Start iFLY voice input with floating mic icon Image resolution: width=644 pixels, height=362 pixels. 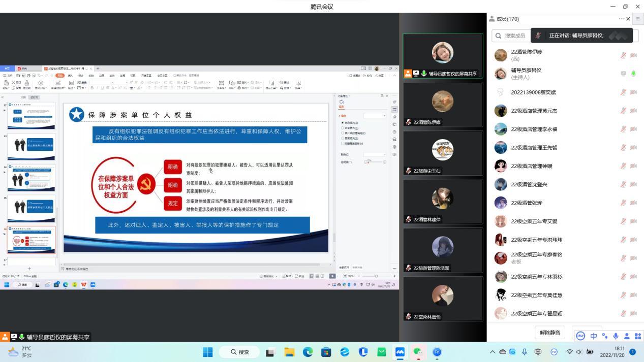[616, 336]
